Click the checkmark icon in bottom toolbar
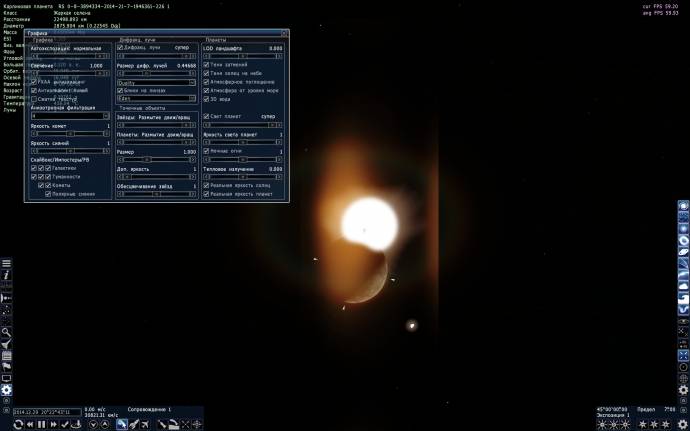 pyautogui.click(x=65, y=424)
